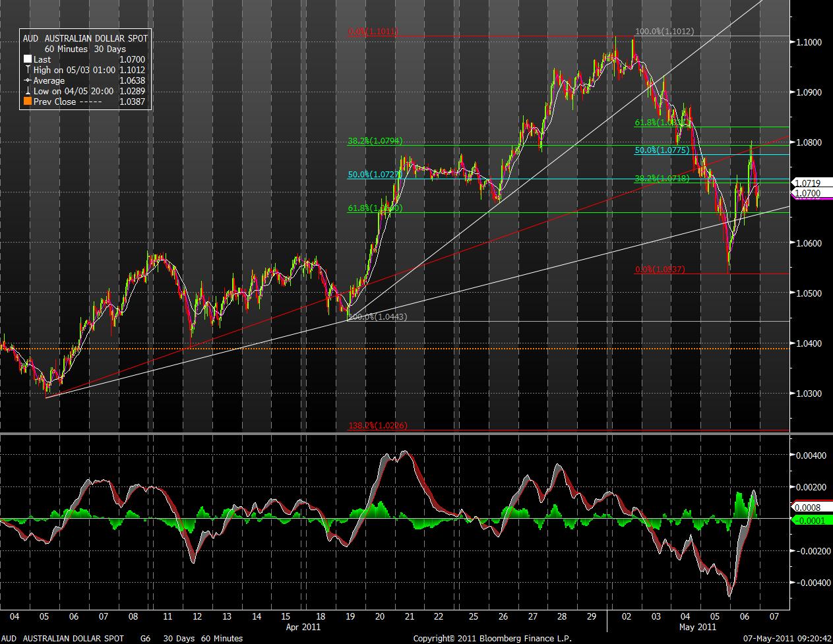Screen dimensions: 833x644
Task: Click the Average line icon in legend
Action: [x=28, y=80]
